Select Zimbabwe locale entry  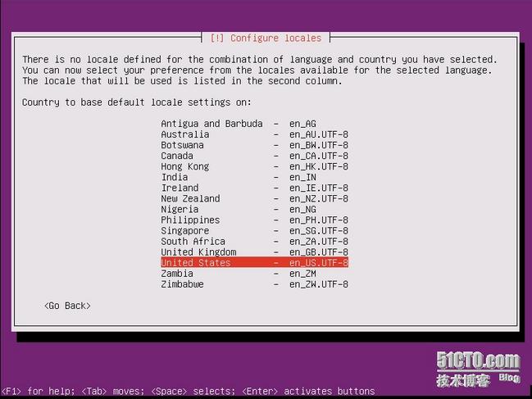pos(183,284)
